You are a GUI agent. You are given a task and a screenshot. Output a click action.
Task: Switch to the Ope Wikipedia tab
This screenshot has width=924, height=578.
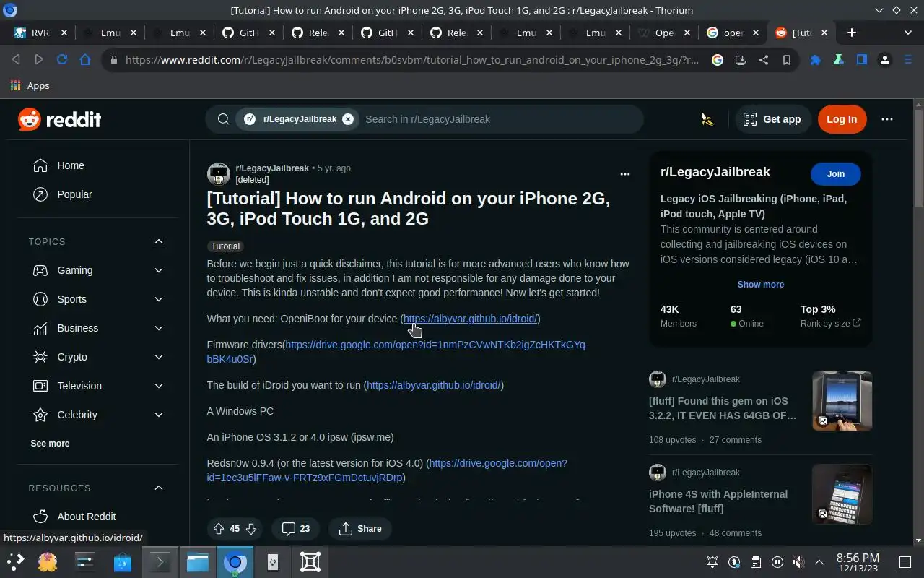(664, 33)
